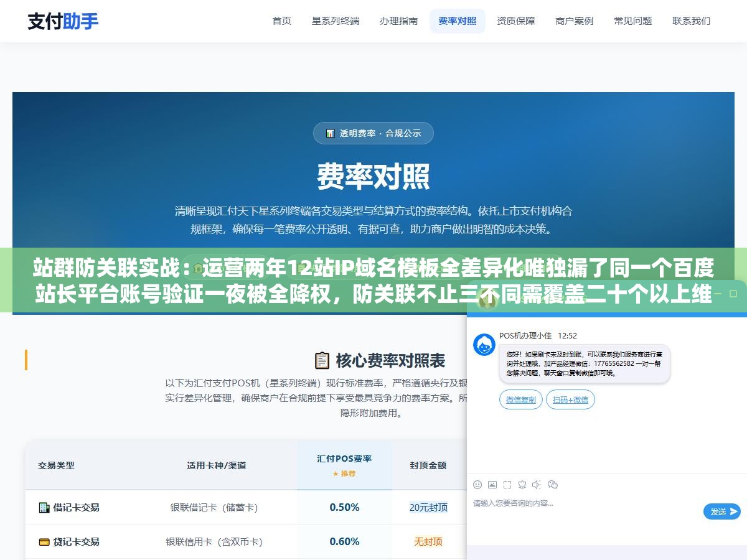Screen dimensions: 747x560
Task: Open 商户案例 in the top navigation
Action: coord(575,21)
